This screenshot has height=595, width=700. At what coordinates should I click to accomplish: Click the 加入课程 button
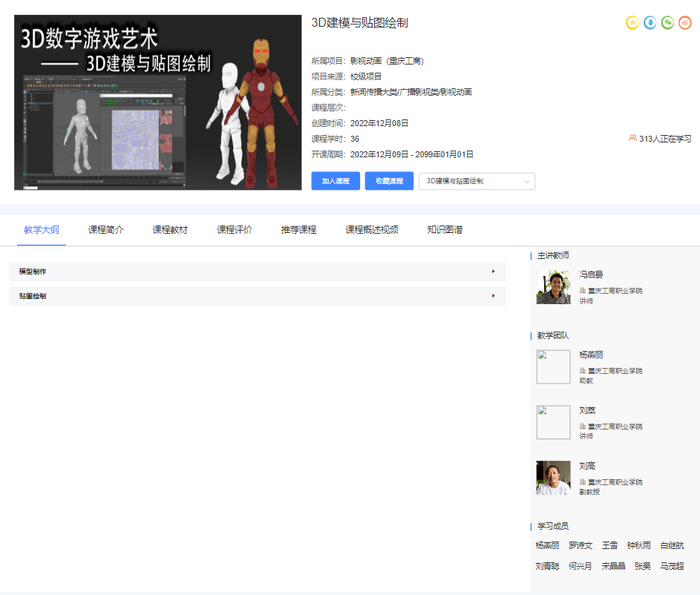point(336,181)
